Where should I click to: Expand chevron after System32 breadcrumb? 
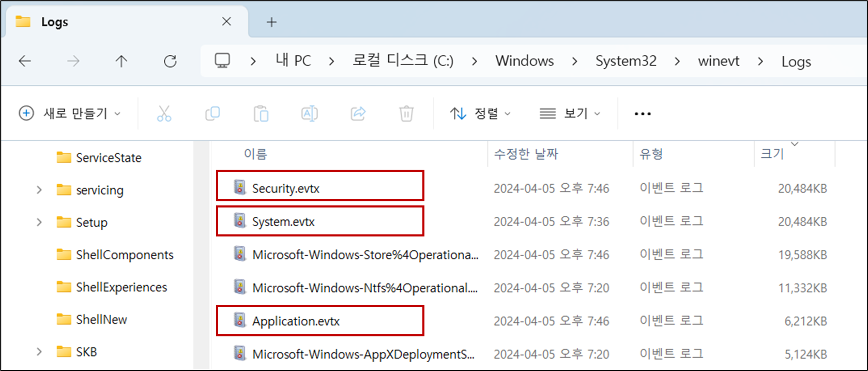coord(677,62)
